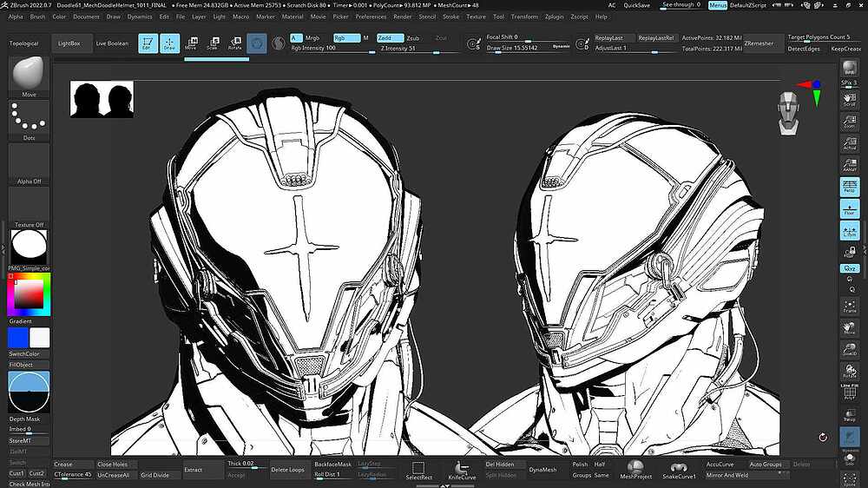Select the Scroll view icon
868x488 pixels.
(850, 100)
